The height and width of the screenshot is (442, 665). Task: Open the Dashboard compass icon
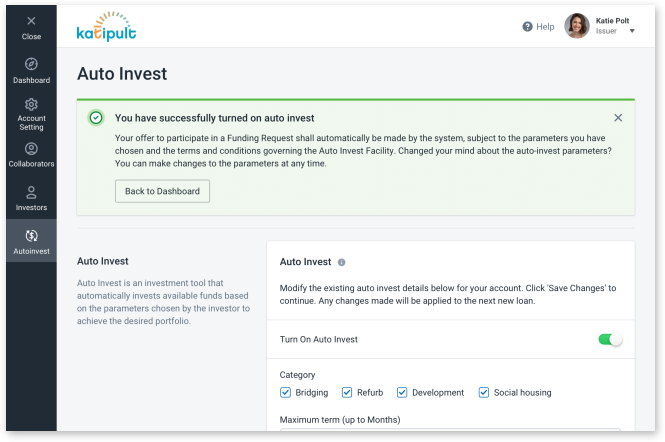[31, 64]
